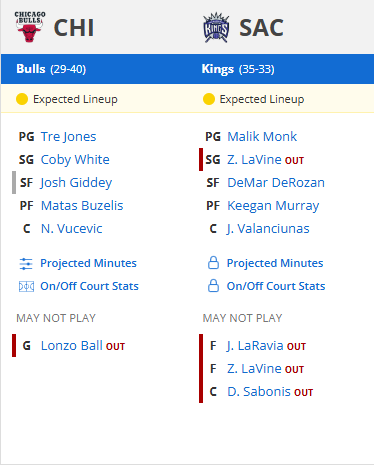Open Kings On/Off Court Stats link

pyautogui.click(x=276, y=286)
